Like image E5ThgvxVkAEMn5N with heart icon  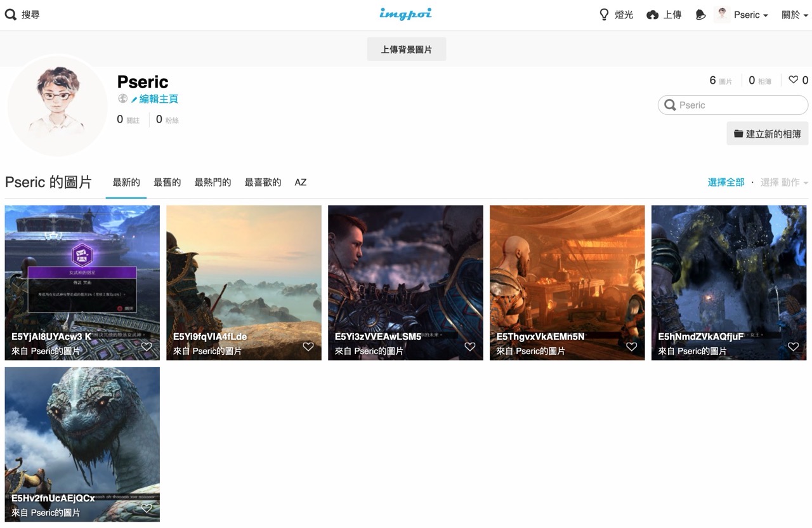coord(632,346)
